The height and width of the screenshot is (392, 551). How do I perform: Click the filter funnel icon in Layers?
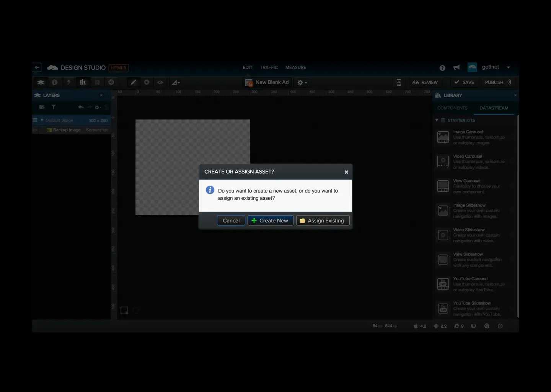[54, 107]
